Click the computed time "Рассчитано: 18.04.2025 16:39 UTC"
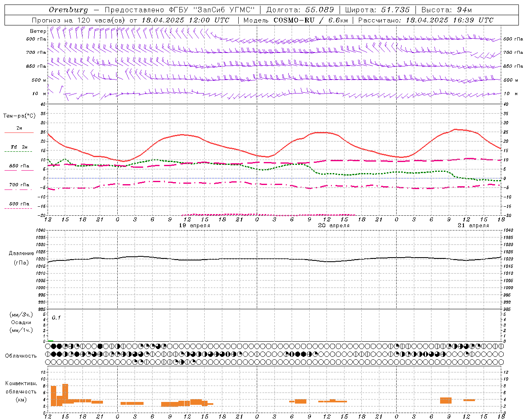 point(426,20)
